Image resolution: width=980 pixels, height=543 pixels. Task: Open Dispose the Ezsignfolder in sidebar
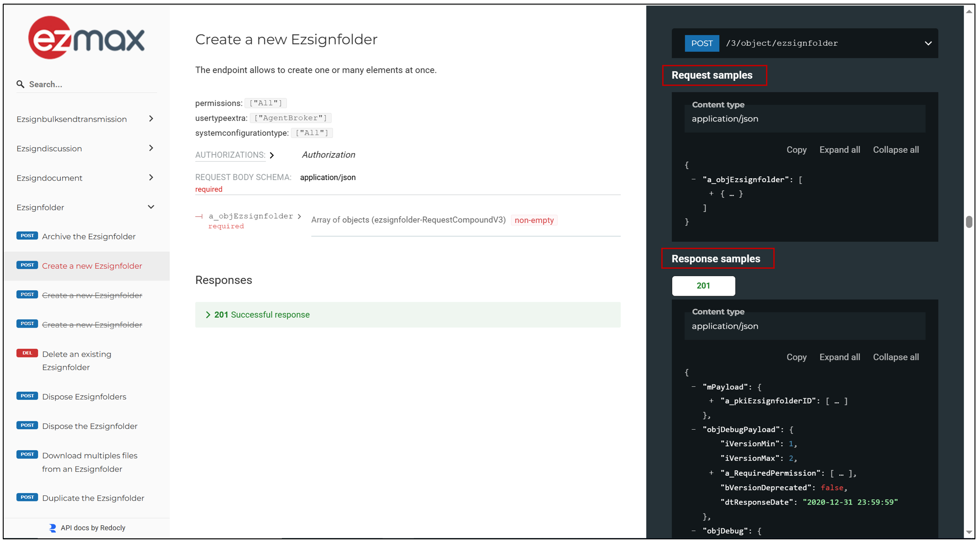[90, 426]
